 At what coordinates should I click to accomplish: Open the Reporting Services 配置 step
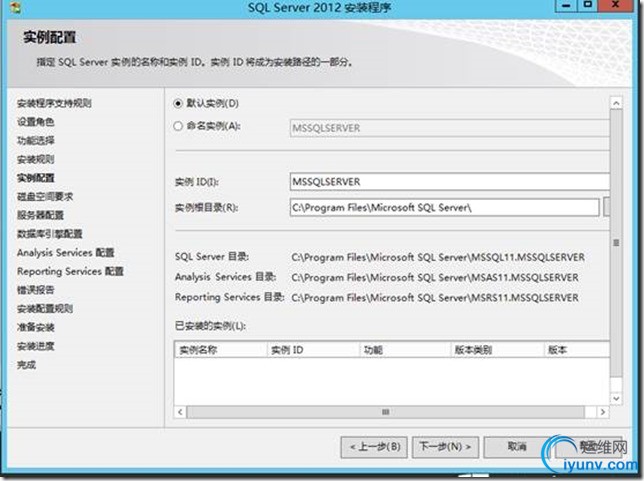[x=70, y=271]
